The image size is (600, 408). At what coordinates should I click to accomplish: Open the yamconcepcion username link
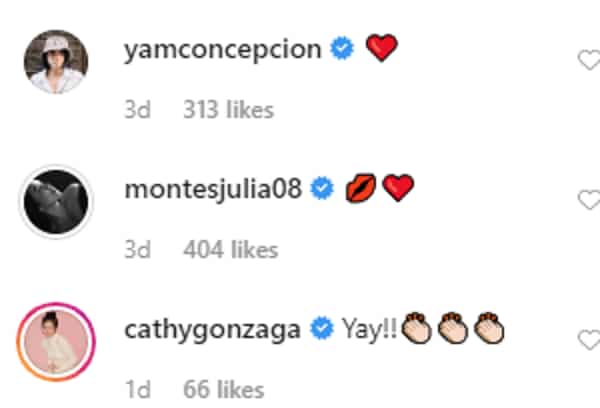223,50
